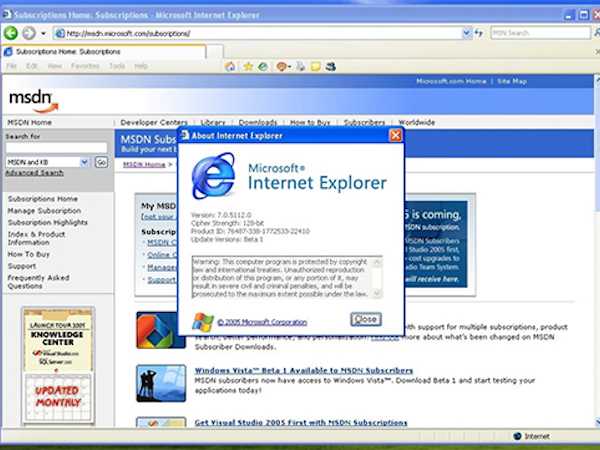Open the Favorites menu

pyautogui.click(x=85, y=66)
